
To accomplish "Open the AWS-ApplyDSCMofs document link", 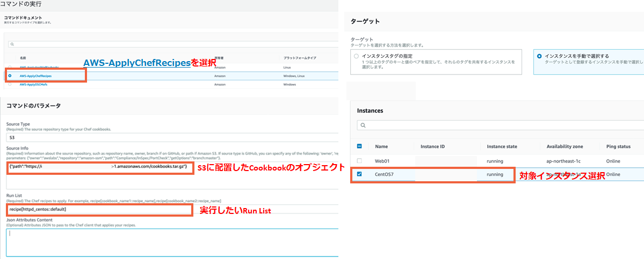I will coord(34,84).
